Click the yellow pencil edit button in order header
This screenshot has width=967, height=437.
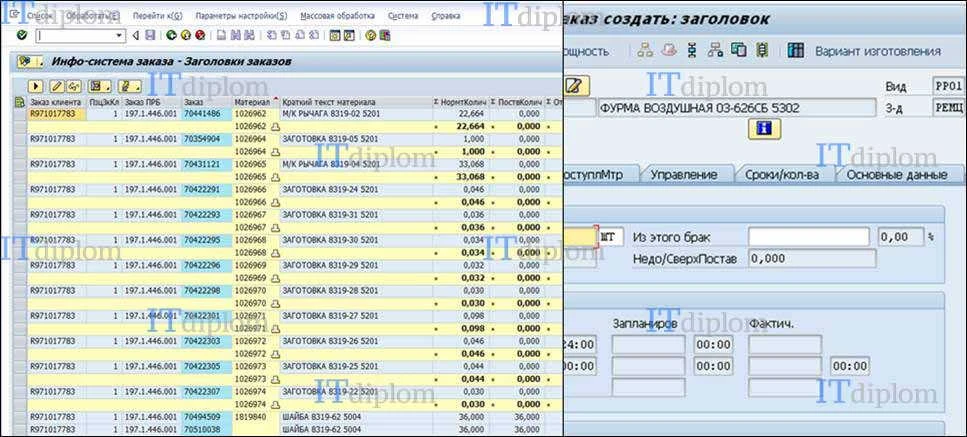(577, 86)
